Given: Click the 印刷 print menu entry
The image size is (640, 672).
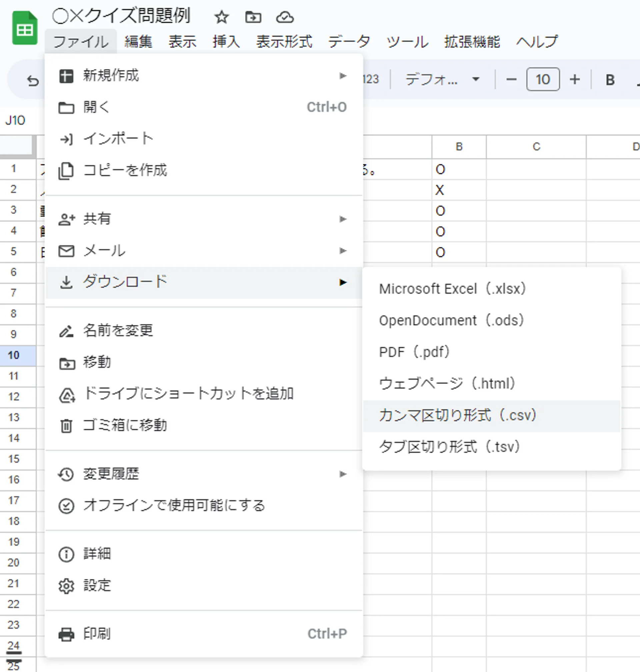Looking at the screenshot, I should [97, 634].
